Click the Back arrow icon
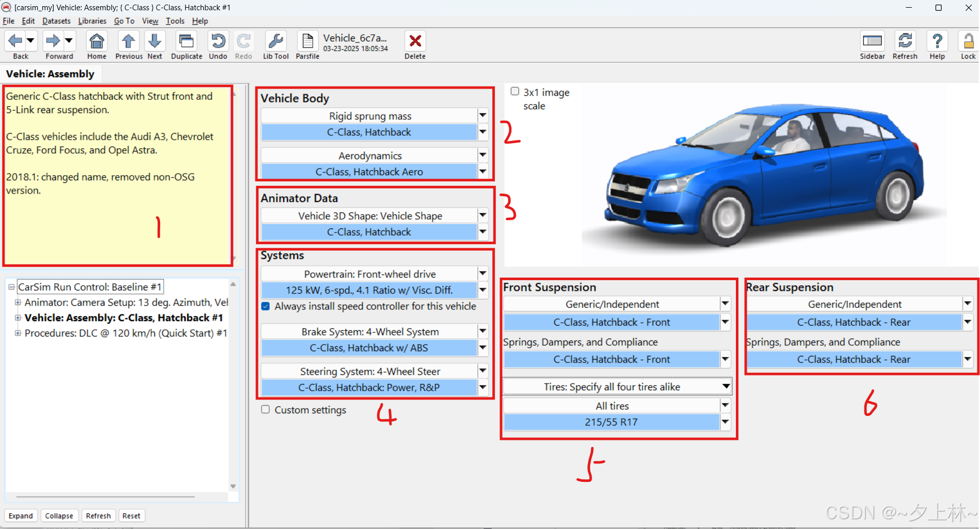This screenshot has height=529, width=980. pos(15,40)
